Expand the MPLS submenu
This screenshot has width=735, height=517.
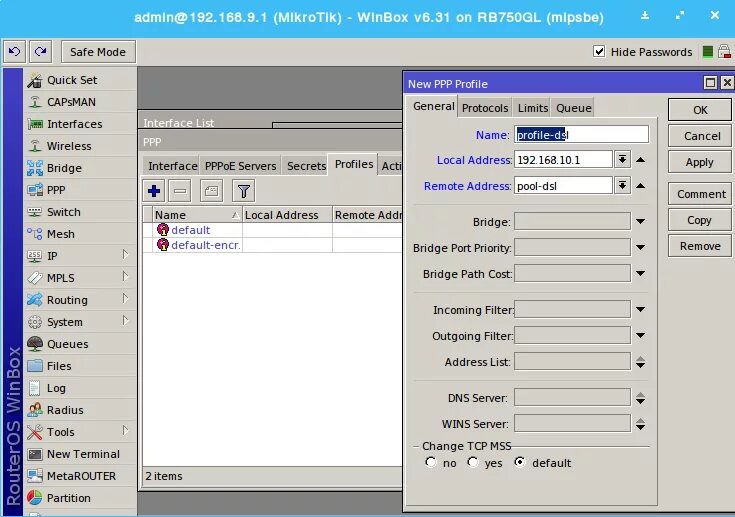(x=125, y=277)
